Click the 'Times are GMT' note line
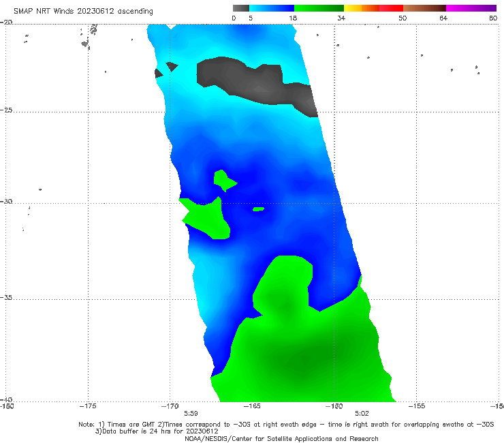The height and width of the screenshot is (443, 504). point(286,425)
